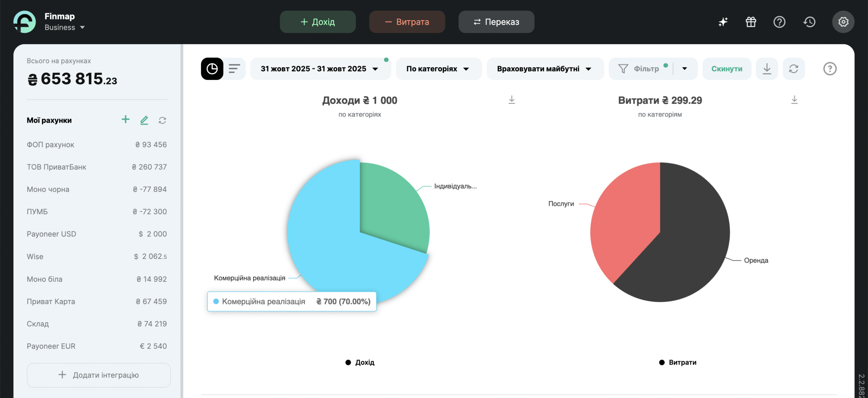This screenshot has height=398, width=868.
Task: Switch to pie chart view
Action: 212,69
